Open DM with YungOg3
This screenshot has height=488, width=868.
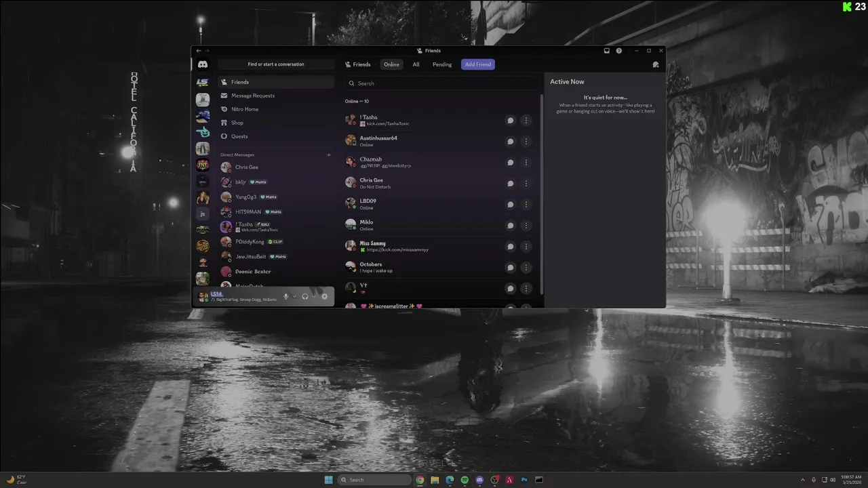(276, 197)
